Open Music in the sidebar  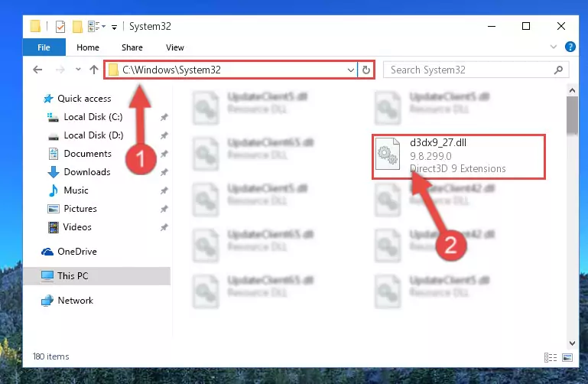[x=68, y=190]
